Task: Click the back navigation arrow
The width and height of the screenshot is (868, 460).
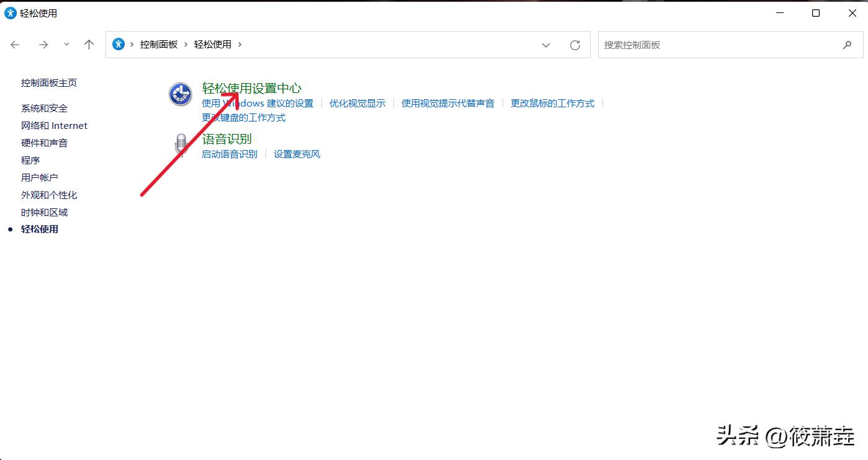Action: point(15,44)
